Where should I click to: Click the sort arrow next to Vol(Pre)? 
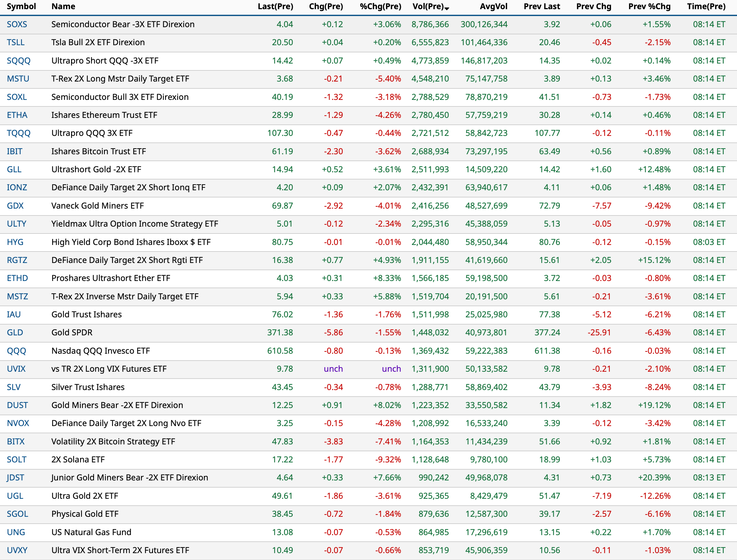pyautogui.click(x=447, y=8)
